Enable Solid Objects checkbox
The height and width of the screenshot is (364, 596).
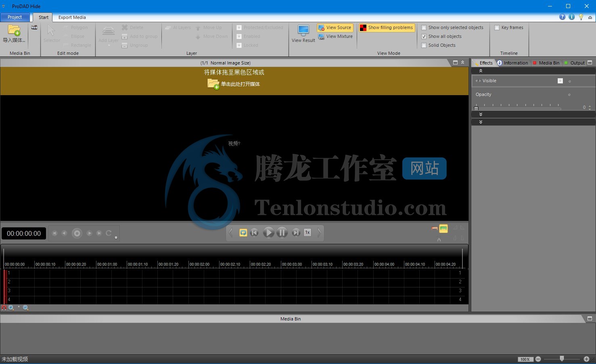coord(424,45)
